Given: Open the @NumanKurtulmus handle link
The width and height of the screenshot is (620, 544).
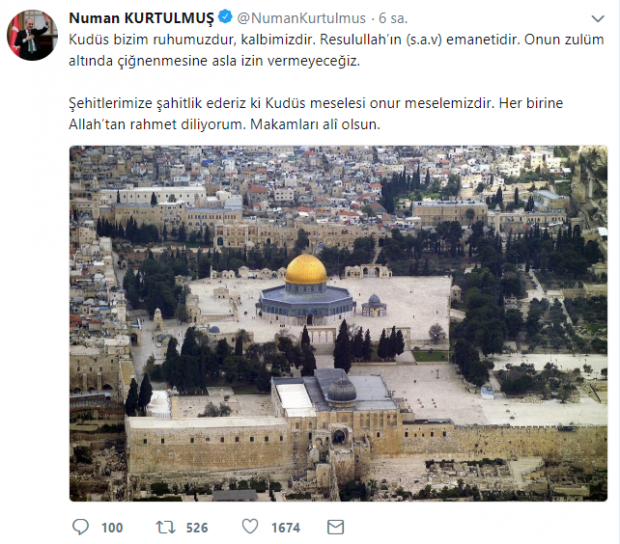Looking at the screenshot, I should coord(301,18).
